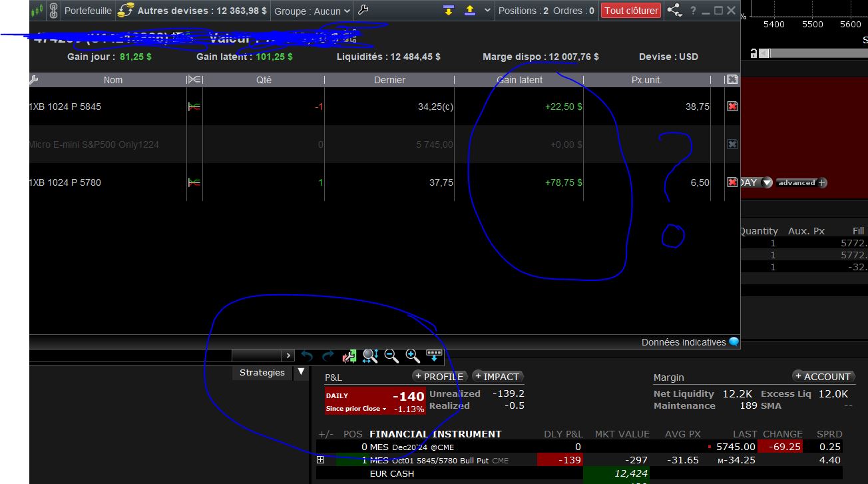Click the Ordres : 0 counter
The width and height of the screenshot is (868, 484).
point(574,11)
